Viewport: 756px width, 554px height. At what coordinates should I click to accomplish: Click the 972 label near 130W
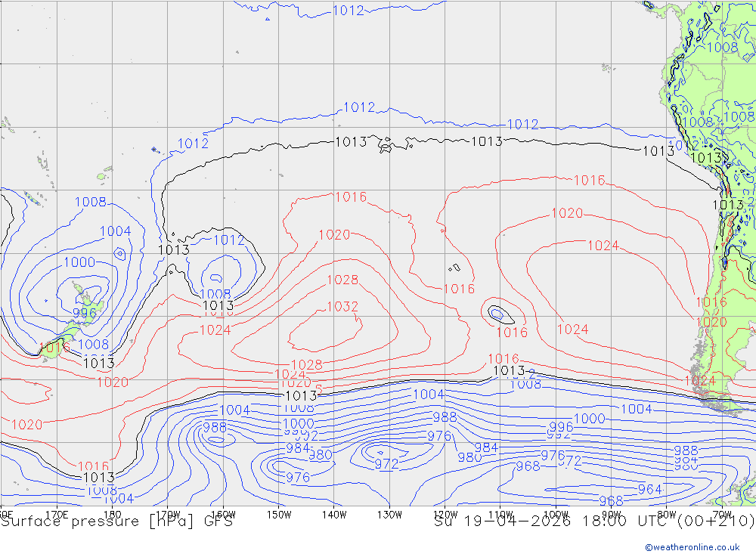tap(386, 464)
